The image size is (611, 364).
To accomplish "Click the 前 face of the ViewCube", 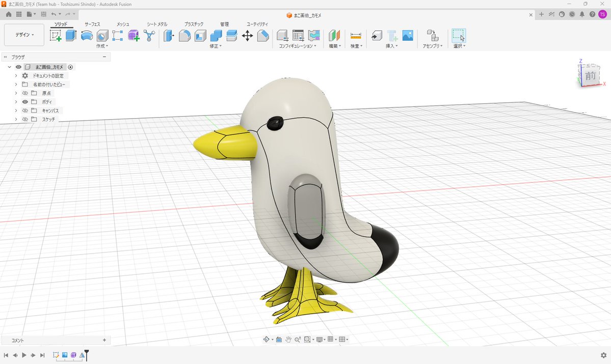I will tap(591, 75).
